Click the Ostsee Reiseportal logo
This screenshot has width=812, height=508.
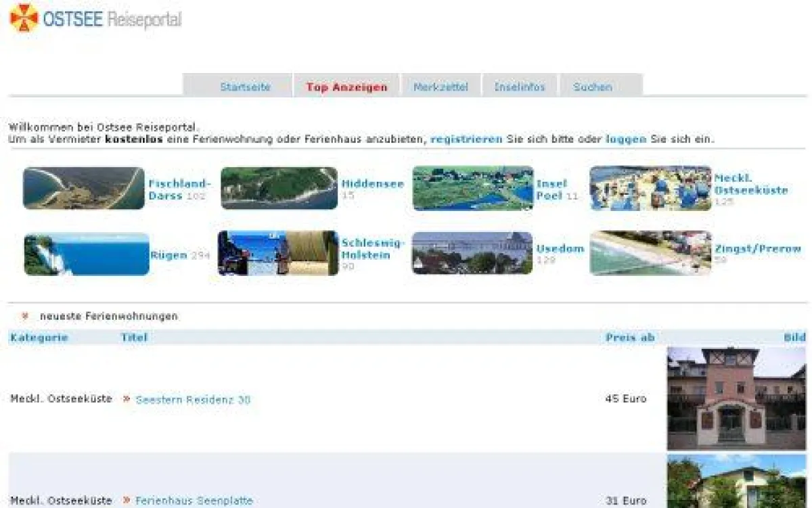click(x=95, y=18)
